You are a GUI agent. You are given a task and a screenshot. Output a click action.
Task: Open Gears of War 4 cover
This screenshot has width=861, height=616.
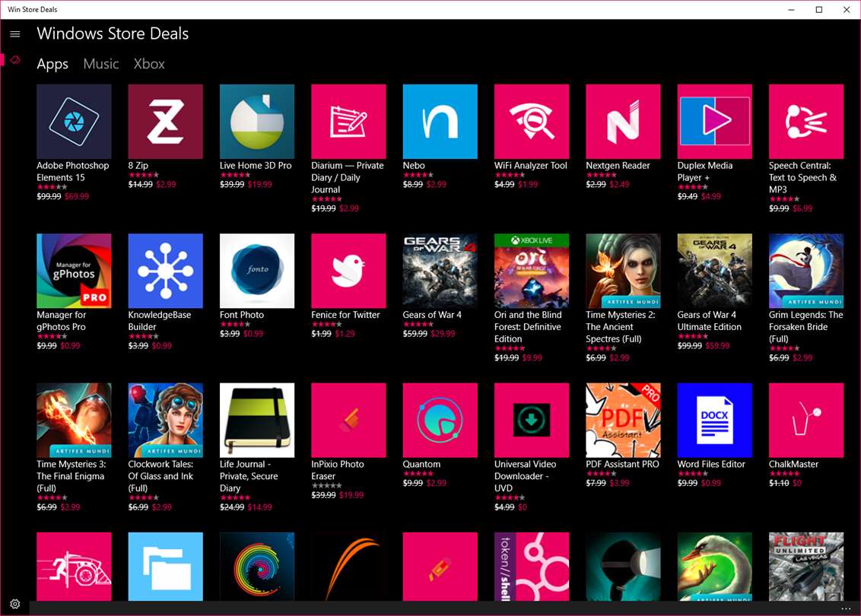pos(440,271)
